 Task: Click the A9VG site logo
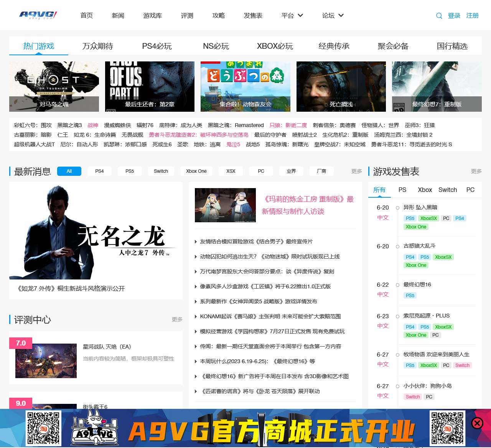[x=38, y=15]
